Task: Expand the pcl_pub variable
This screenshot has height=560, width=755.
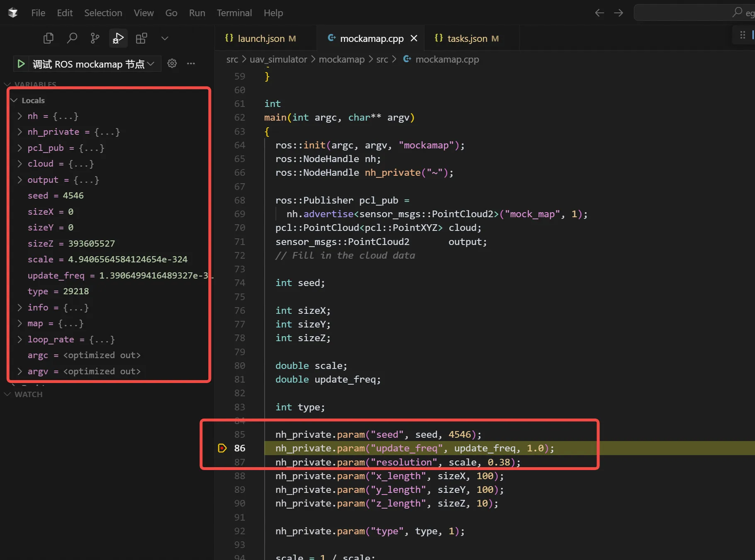Action: (19, 148)
